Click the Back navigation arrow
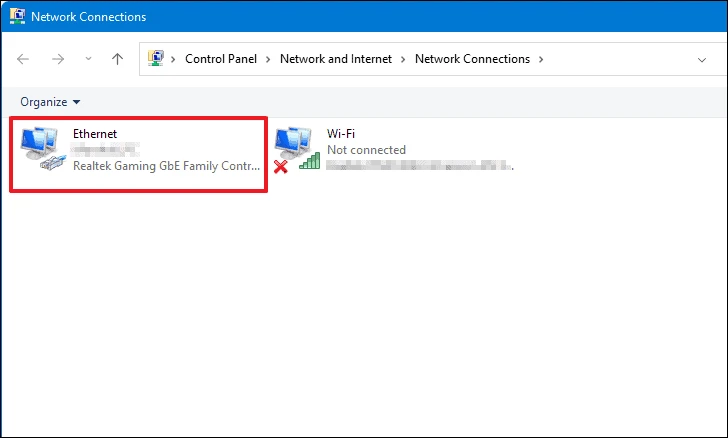The height and width of the screenshot is (438, 728). tap(23, 59)
